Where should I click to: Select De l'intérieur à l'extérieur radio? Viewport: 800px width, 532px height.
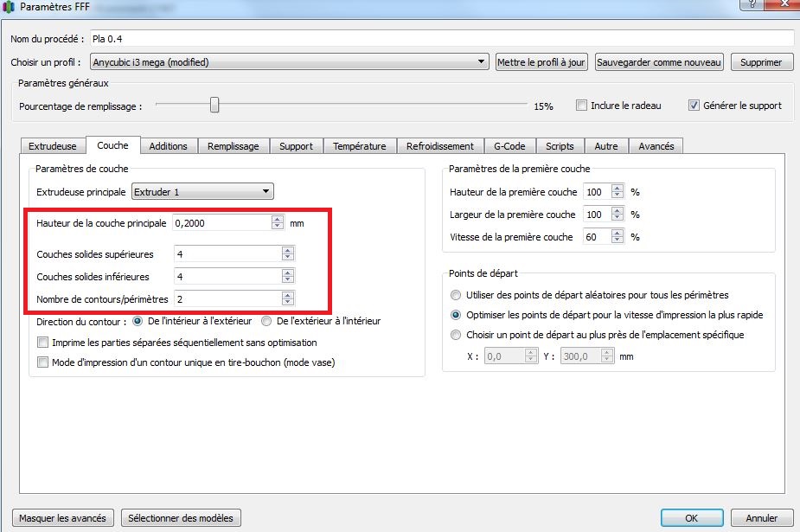click(x=138, y=321)
